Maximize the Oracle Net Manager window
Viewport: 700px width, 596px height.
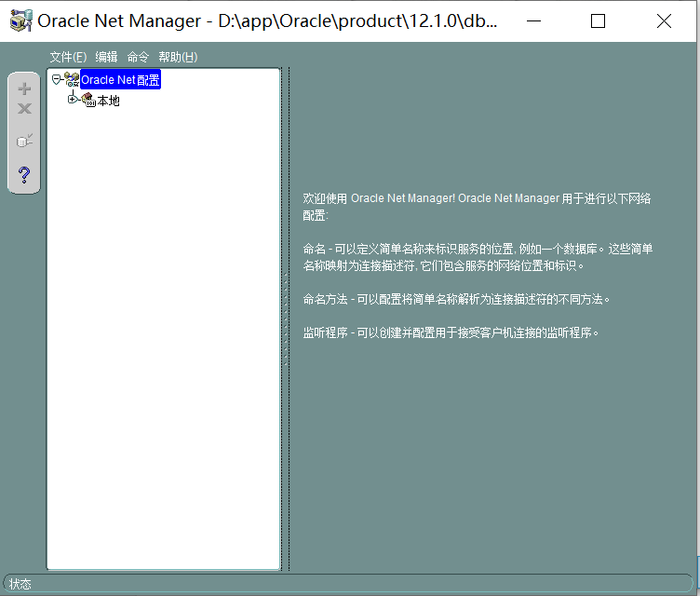tap(598, 21)
